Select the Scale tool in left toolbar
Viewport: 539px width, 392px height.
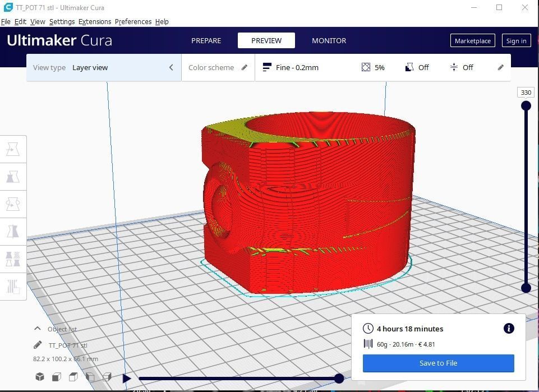click(x=13, y=177)
